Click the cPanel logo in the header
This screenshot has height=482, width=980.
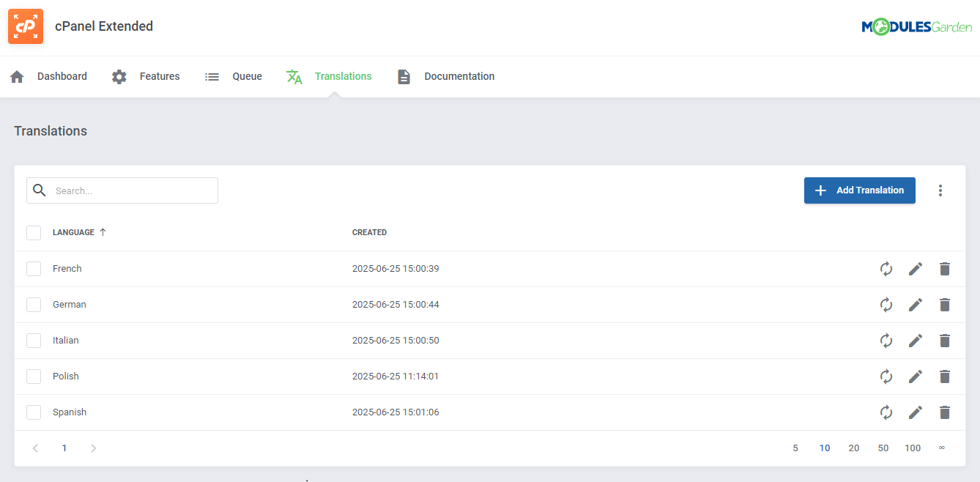(x=26, y=26)
